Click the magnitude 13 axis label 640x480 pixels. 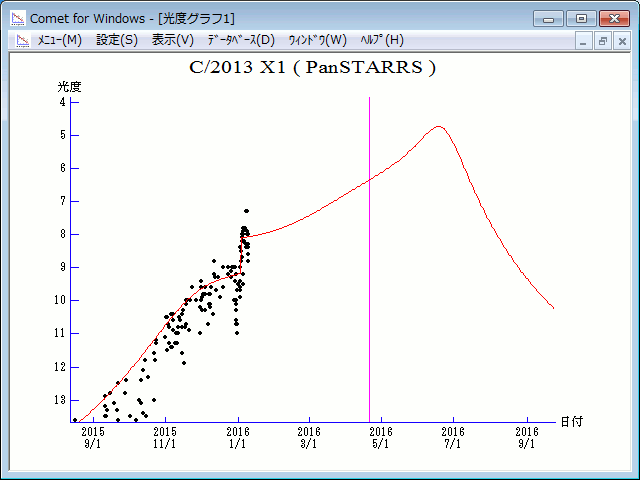click(x=60, y=400)
